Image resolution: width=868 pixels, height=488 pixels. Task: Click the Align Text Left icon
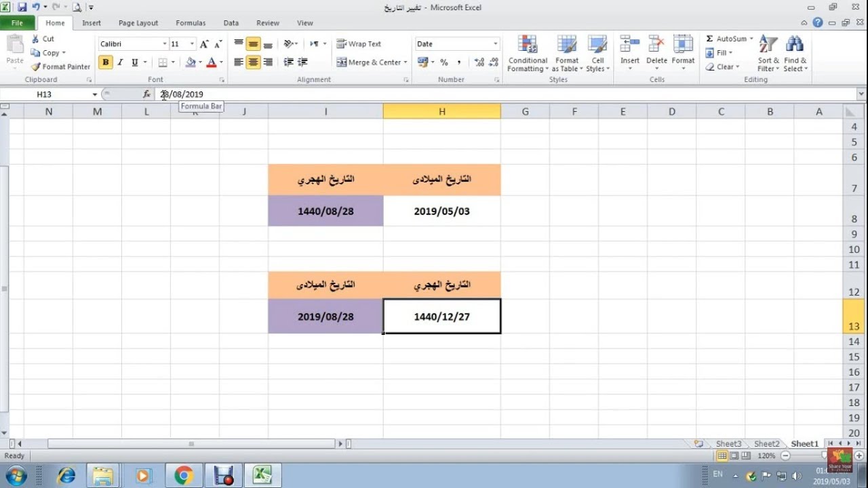coord(239,62)
